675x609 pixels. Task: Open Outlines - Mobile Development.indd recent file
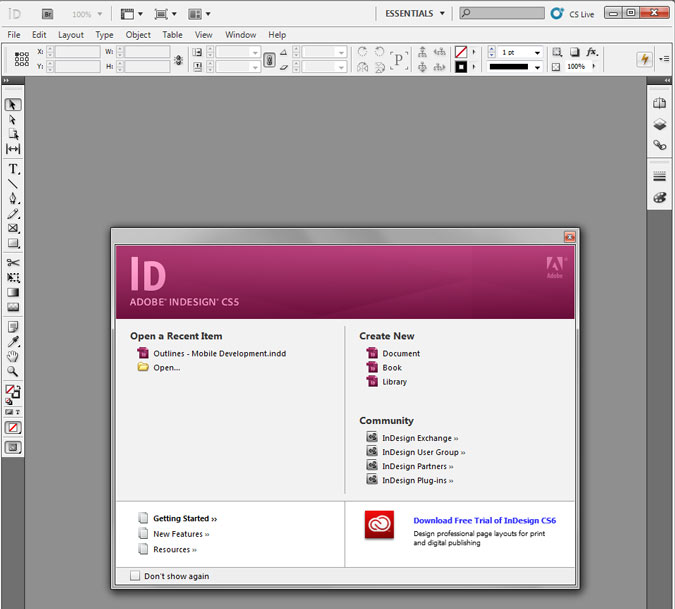[x=219, y=353]
